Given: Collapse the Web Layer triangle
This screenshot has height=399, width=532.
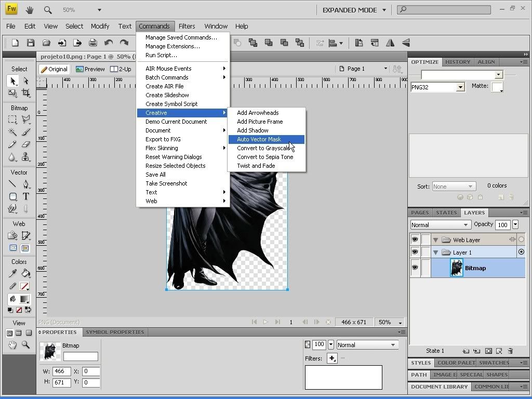Looking at the screenshot, I should pos(436,240).
